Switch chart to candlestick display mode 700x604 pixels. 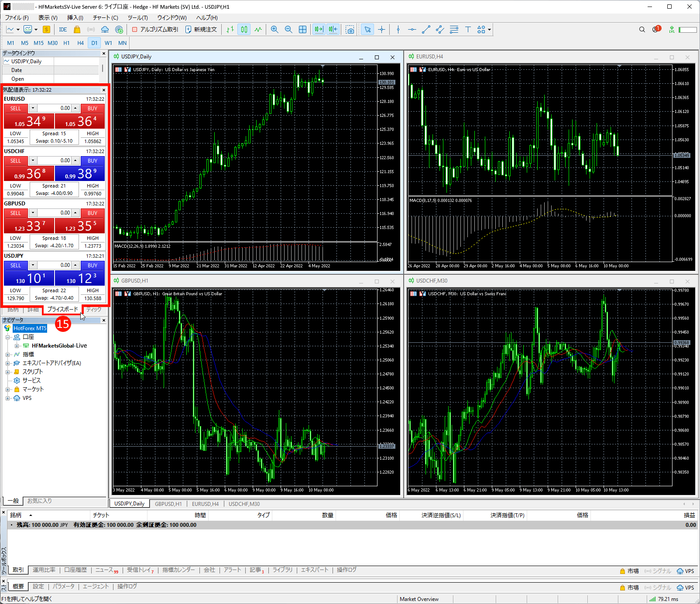coord(244,30)
